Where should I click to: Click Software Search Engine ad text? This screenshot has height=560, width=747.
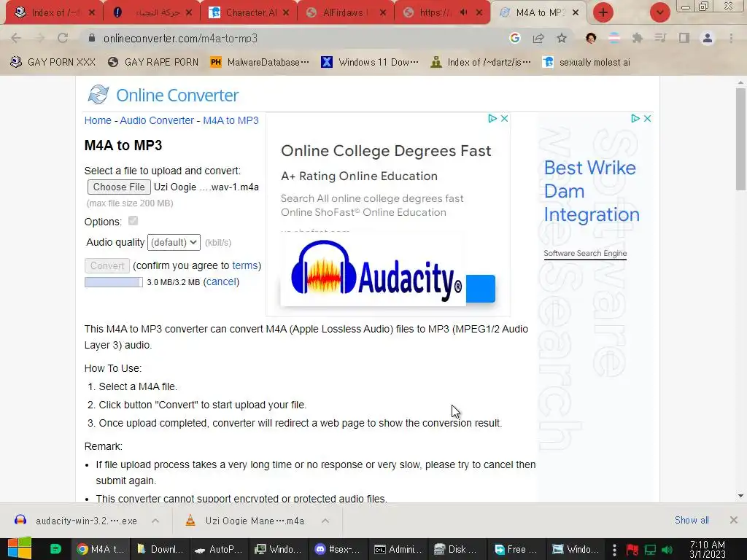point(585,253)
